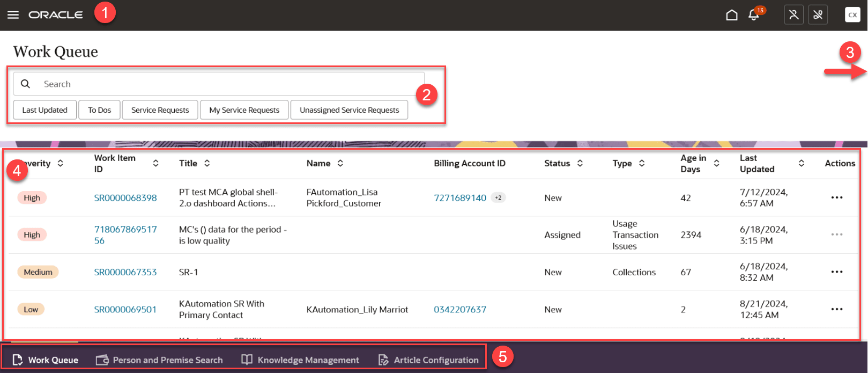Click name 'FAutomation_Lisa Pickford_Customer'
Viewport: 868px width, 373px height.
[344, 198]
